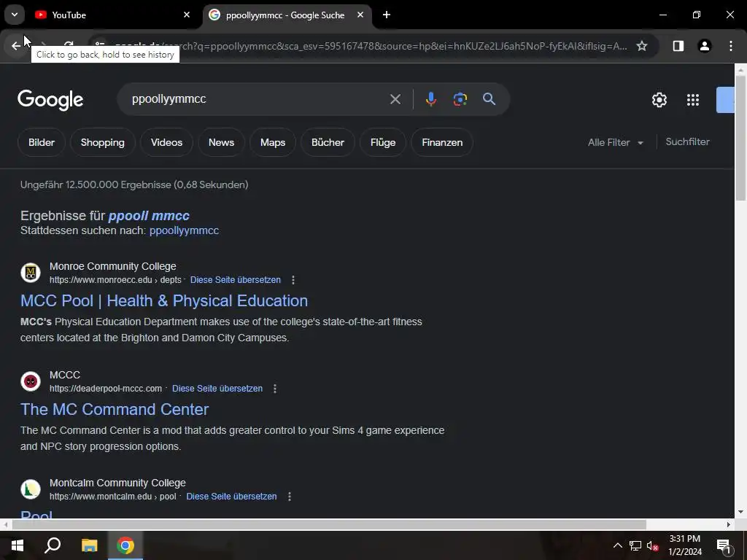Start voice search with microphone icon
This screenshot has width=747, height=560.
pos(430,99)
